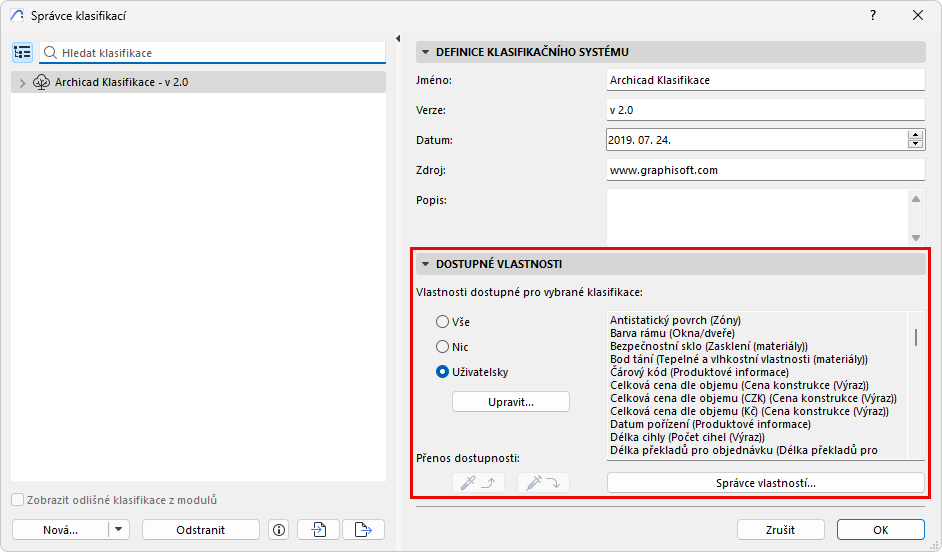Click the Archicad Klasifikace tree icon
The width and height of the screenshot is (942, 552).
pyautogui.click(x=41, y=82)
